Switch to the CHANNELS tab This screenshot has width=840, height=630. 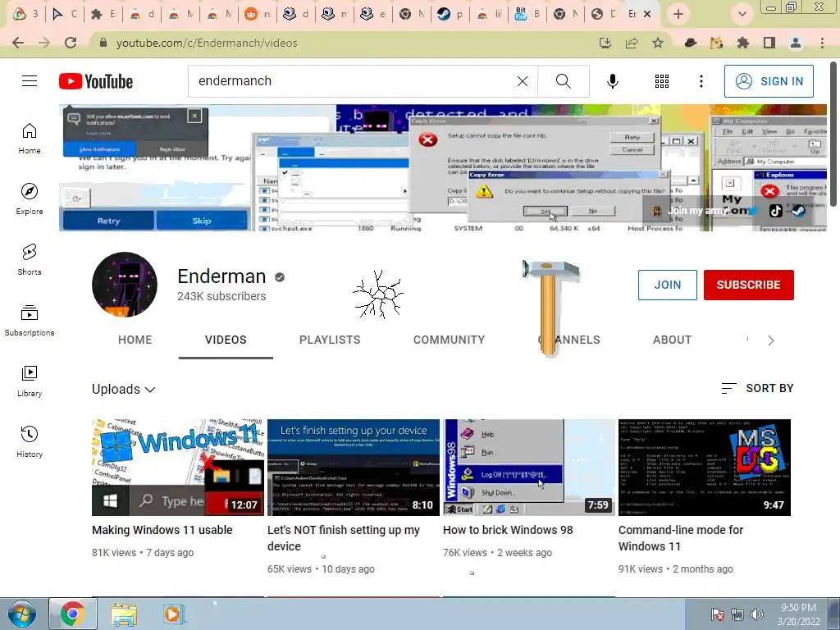pyautogui.click(x=569, y=340)
